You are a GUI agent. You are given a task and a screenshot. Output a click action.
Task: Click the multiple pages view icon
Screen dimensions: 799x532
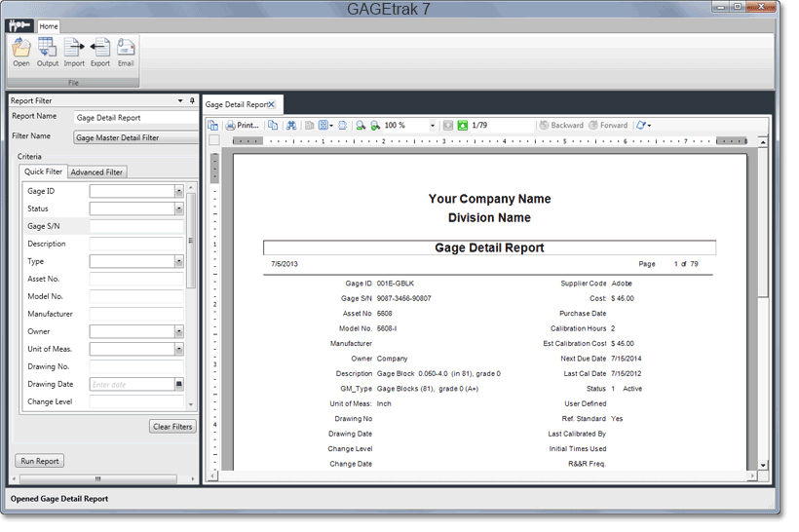[x=325, y=126]
